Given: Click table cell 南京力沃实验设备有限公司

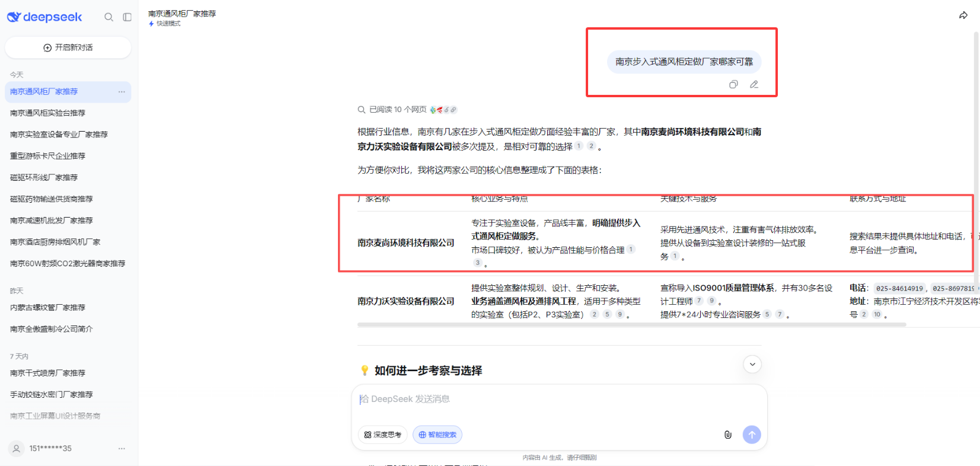Looking at the screenshot, I should click(x=406, y=301).
